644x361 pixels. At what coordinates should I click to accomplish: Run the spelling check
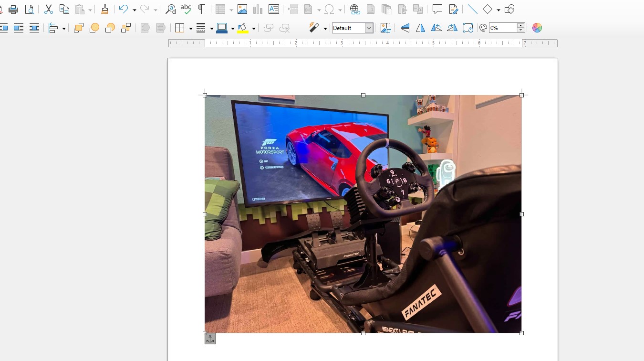tap(186, 9)
